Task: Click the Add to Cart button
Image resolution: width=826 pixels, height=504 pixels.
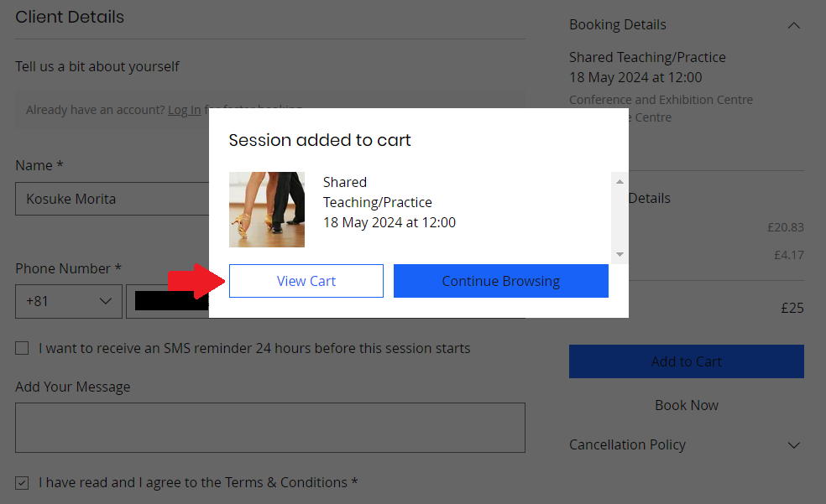Action: [x=687, y=361]
